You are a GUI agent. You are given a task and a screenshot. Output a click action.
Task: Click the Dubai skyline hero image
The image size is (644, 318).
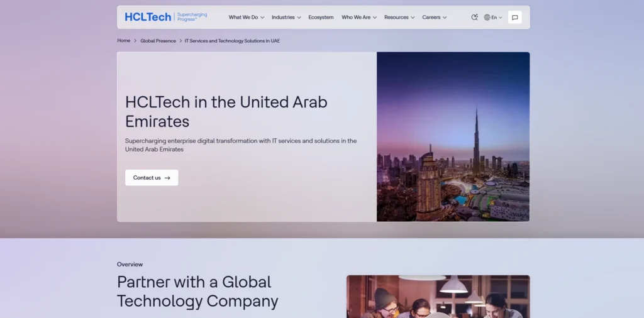453,136
